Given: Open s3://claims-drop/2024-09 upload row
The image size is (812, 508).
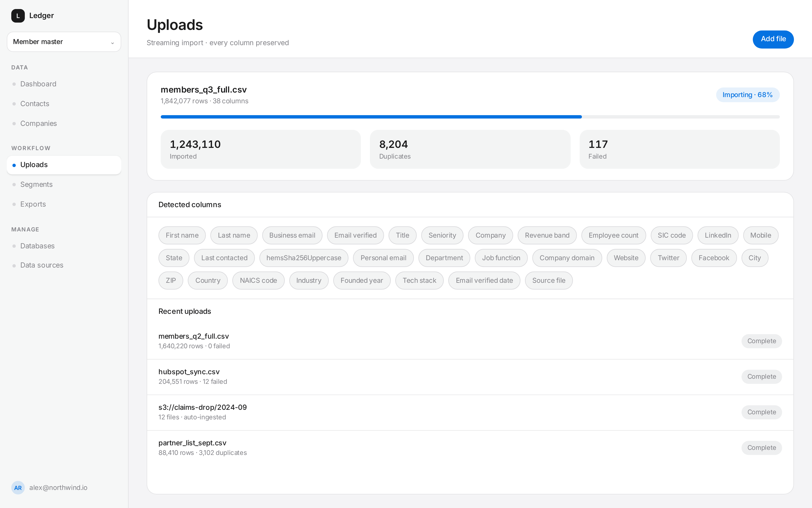Looking at the screenshot, I should pos(470,413).
